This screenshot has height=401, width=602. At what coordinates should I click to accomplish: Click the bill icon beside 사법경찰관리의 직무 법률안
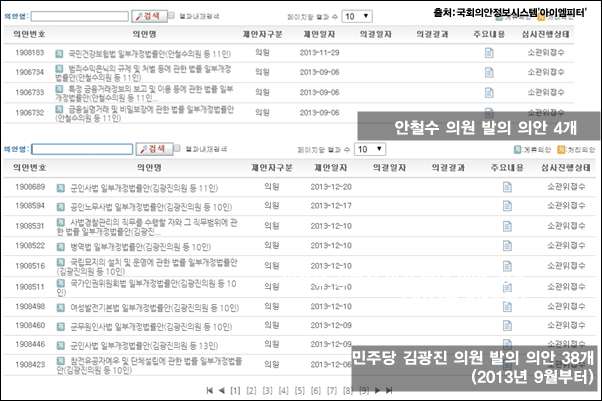[61, 222]
